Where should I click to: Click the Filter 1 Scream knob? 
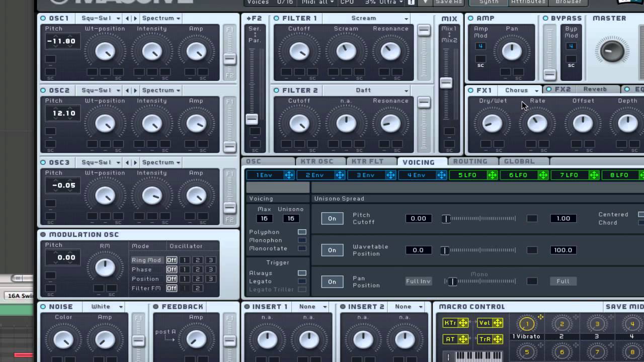click(x=346, y=51)
